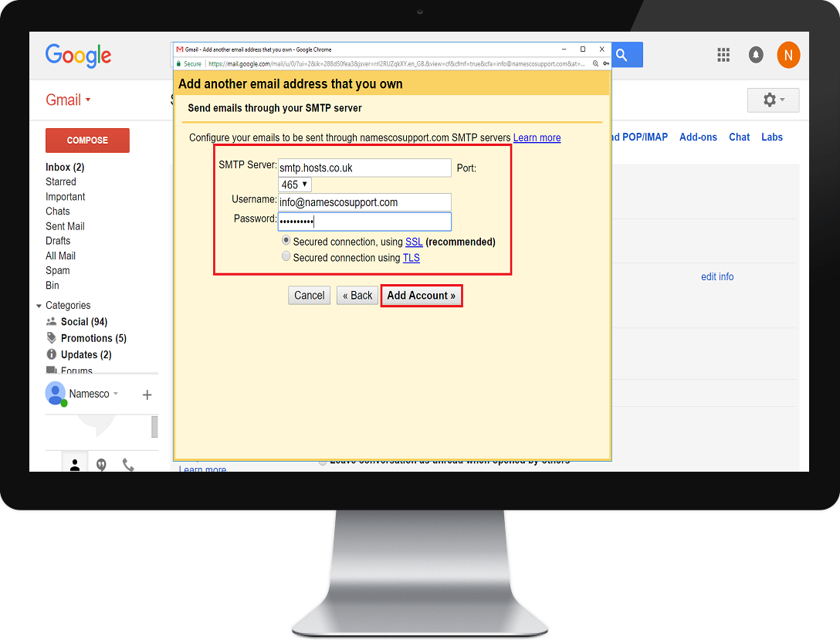
Task: Click the Username input field
Action: 364,202
